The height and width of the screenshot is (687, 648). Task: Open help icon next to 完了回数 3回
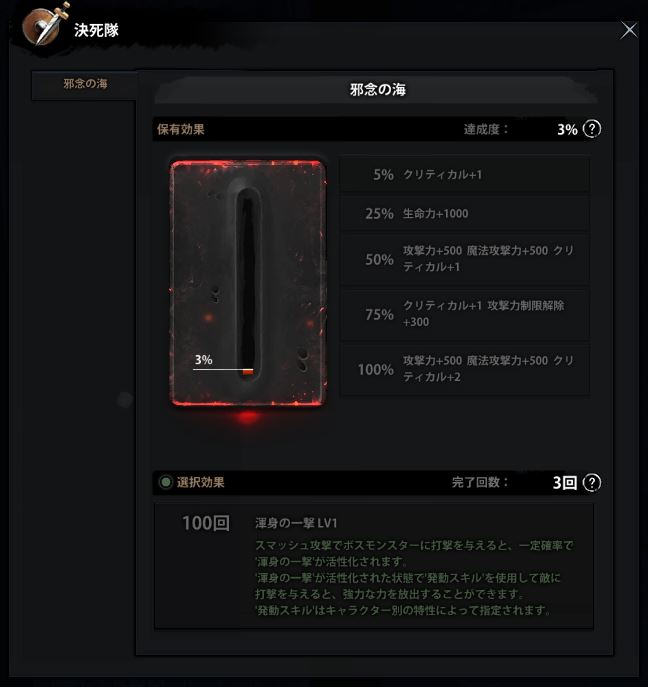[592, 482]
